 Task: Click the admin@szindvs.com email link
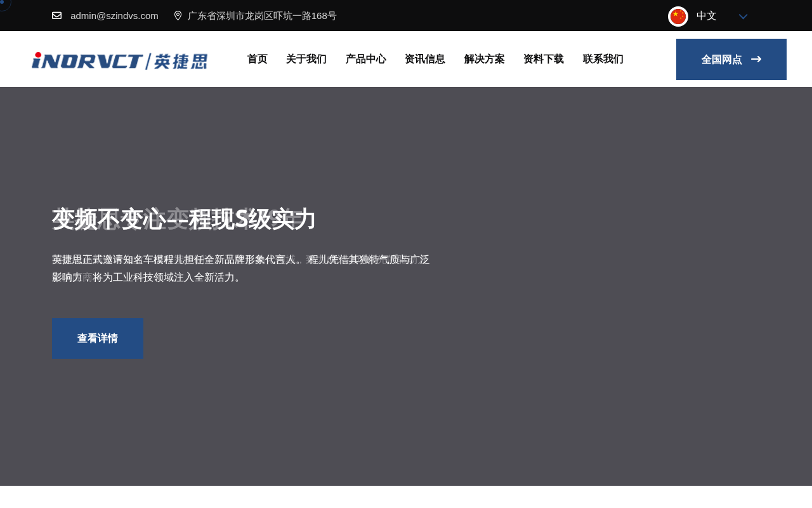point(114,16)
